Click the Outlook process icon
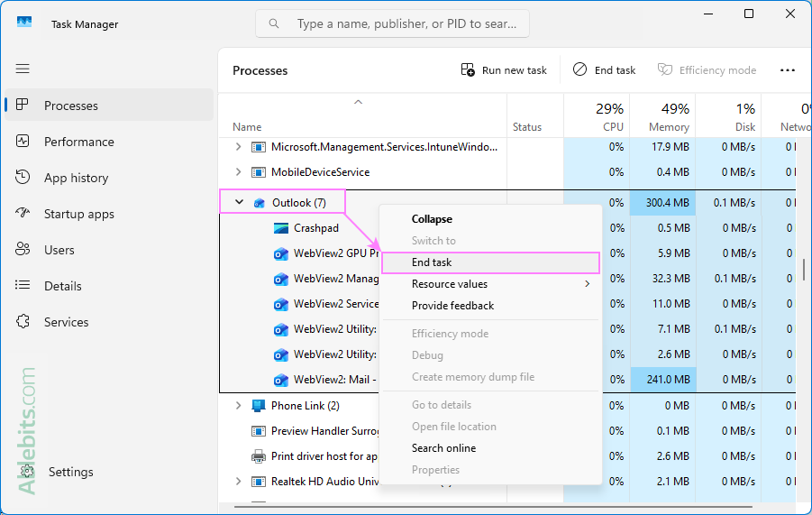 click(x=259, y=203)
